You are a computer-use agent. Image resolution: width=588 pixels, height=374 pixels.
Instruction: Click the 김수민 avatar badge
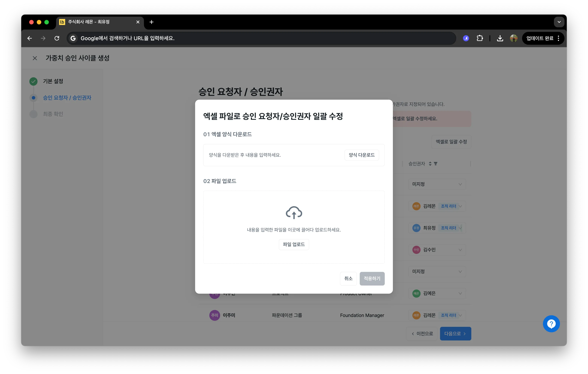click(416, 250)
